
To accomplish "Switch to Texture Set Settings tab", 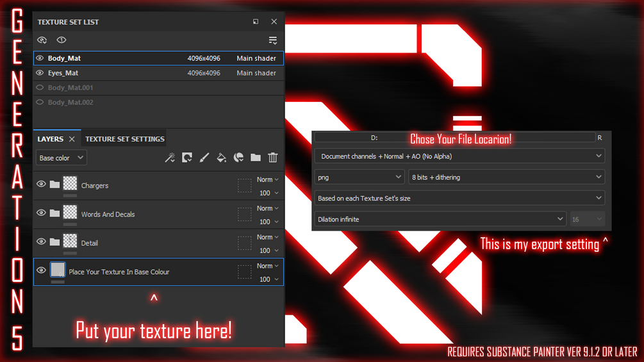I will [x=125, y=139].
